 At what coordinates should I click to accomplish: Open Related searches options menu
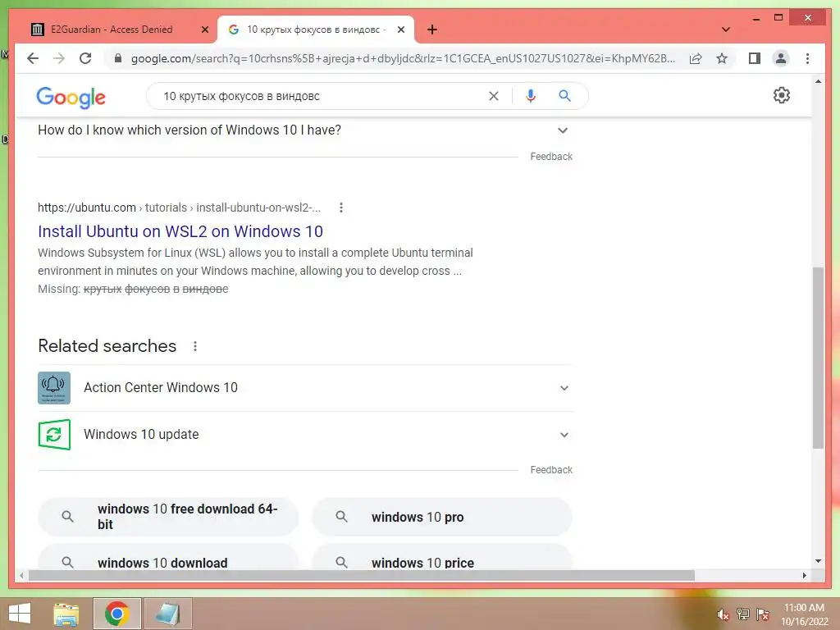point(195,346)
